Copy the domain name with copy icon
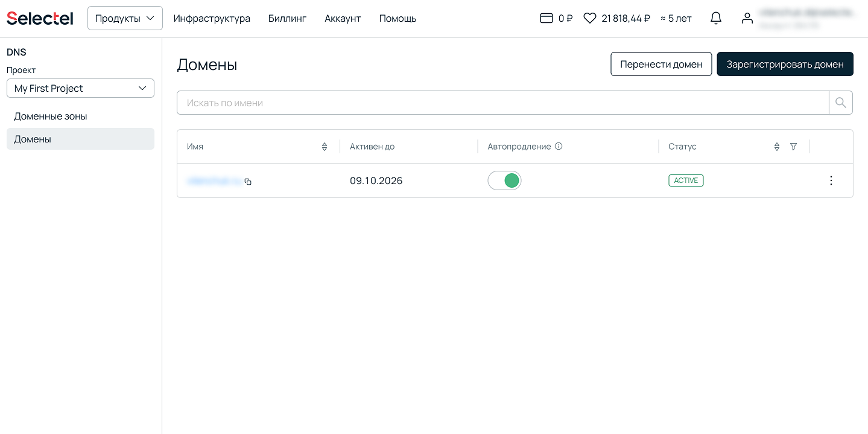The width and height of the screenshot is (868, 434). tap(248, 181)
